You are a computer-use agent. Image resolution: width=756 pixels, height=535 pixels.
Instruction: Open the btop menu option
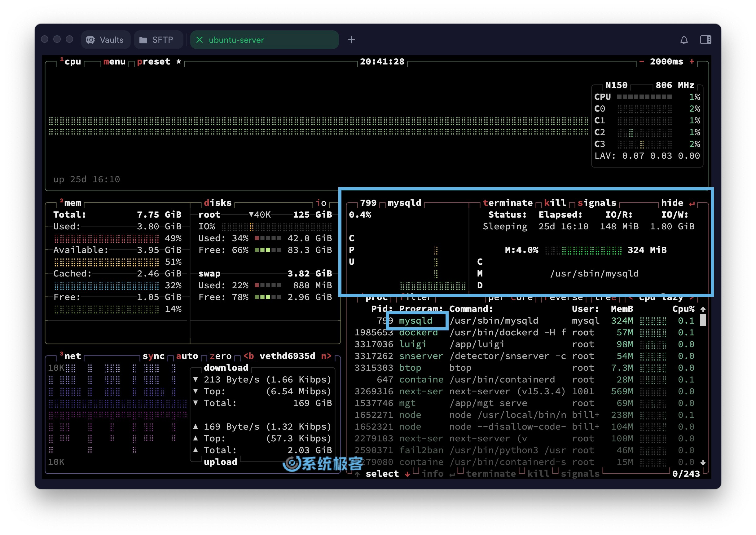pyautogui.click(x=114, y=62)
